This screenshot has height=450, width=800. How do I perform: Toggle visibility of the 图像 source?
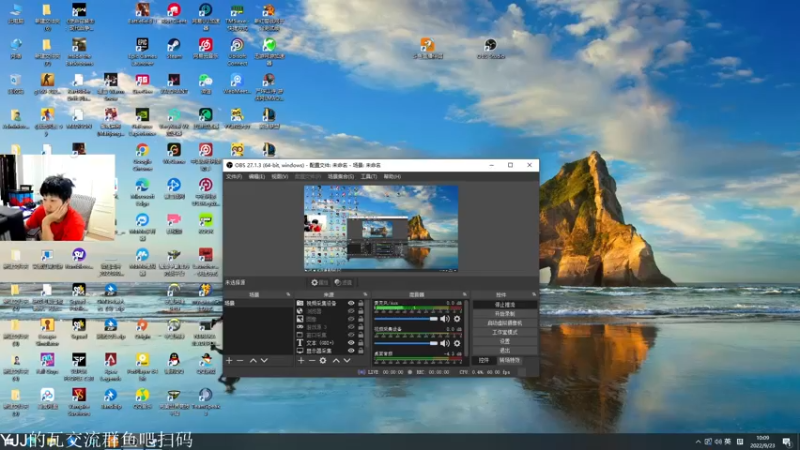coord(351,319)
